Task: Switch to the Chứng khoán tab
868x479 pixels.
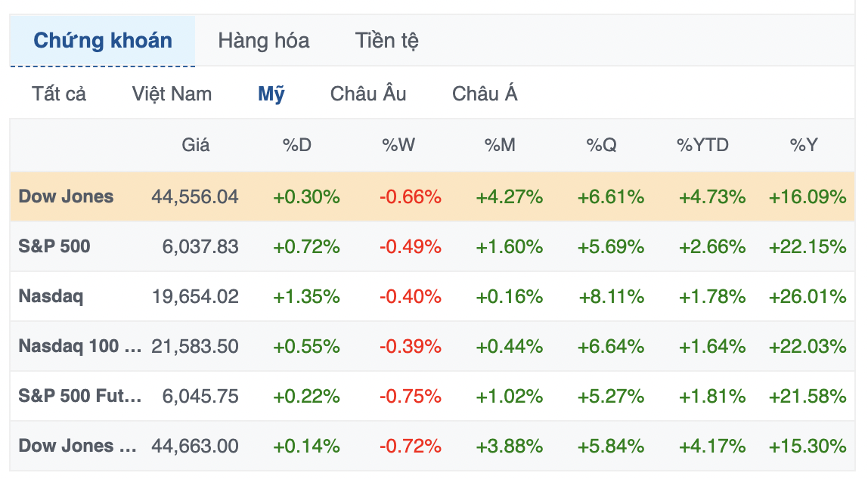Action: click(103, 41)
